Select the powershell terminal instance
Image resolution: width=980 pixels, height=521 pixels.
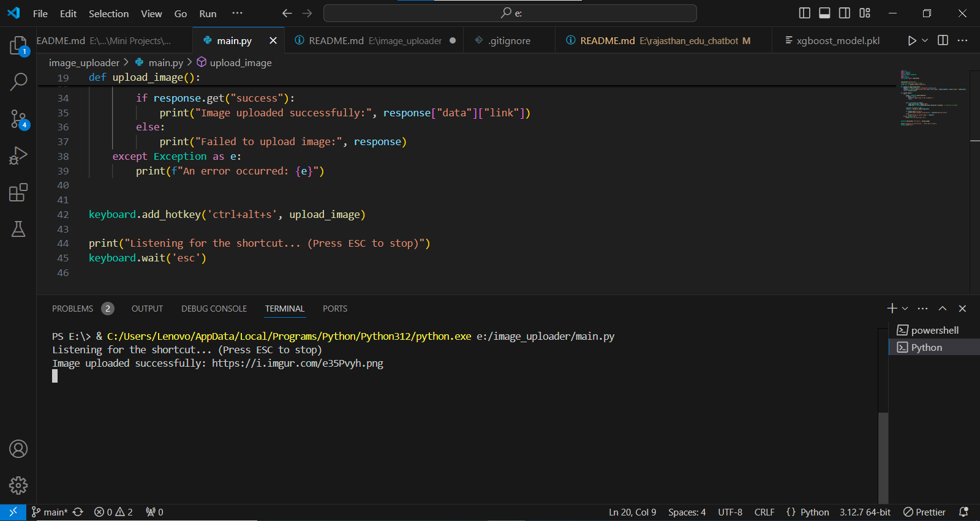click(x=935, y=330)
